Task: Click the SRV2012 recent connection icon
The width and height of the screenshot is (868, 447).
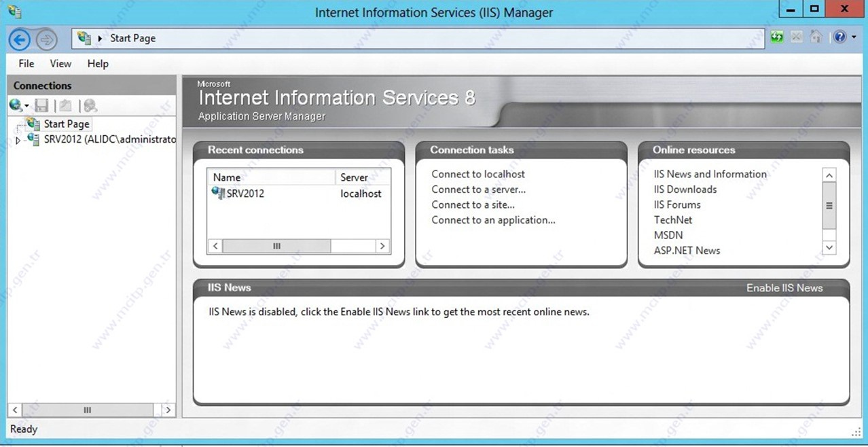Action: coord(218,193)
